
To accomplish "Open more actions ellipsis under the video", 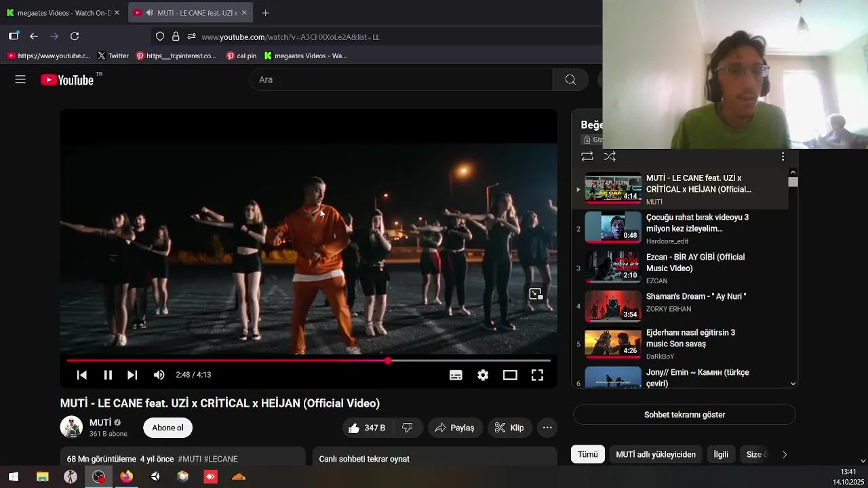I will coord(547,428).
